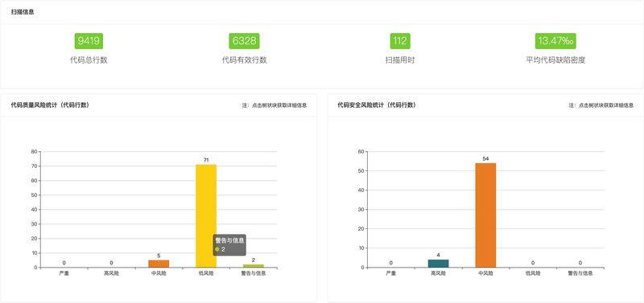Click the yellow 低风险 bar showing 71
Image resolution: width=644 pixels, height=303 pixels.
(x=206, y=216)
